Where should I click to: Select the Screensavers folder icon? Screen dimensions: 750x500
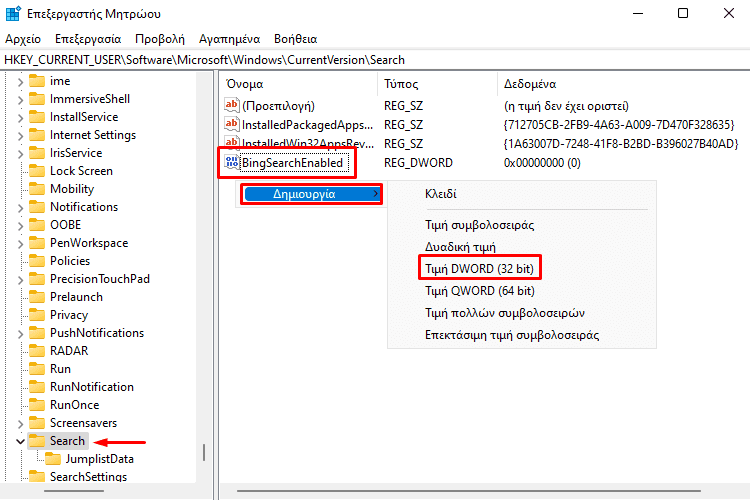(x=37, y=422)
